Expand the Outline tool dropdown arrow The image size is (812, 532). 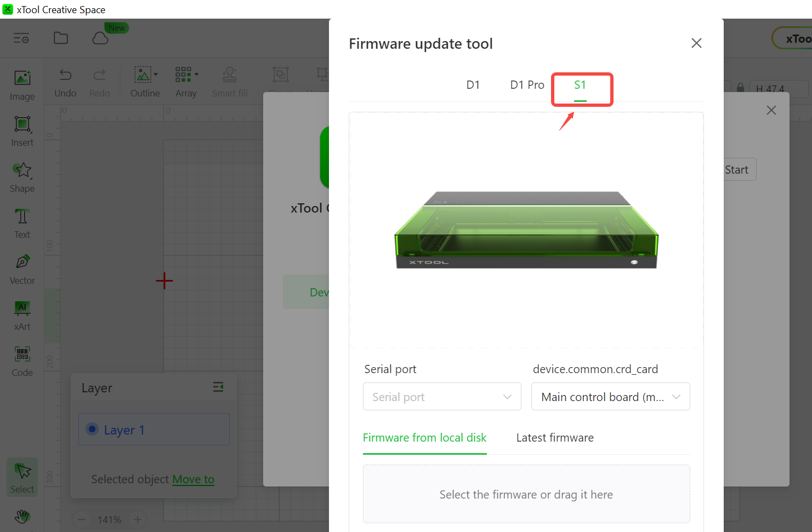coord(156,75)
